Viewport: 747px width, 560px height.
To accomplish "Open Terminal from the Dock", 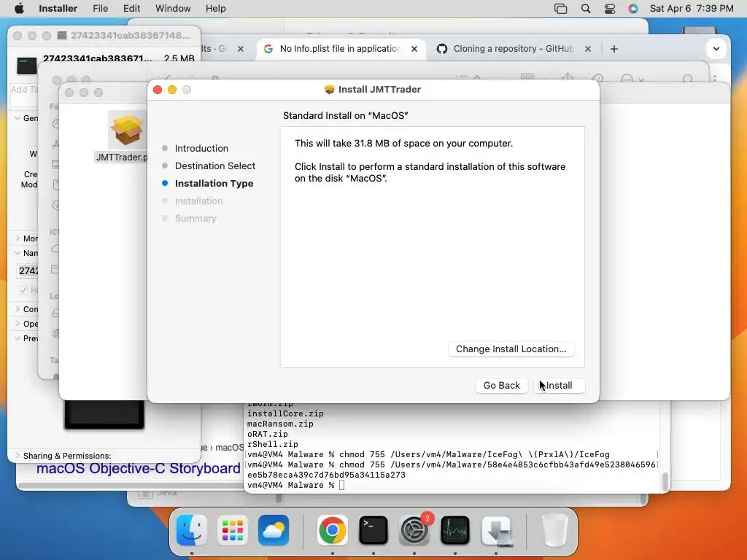I will [373, 530].
